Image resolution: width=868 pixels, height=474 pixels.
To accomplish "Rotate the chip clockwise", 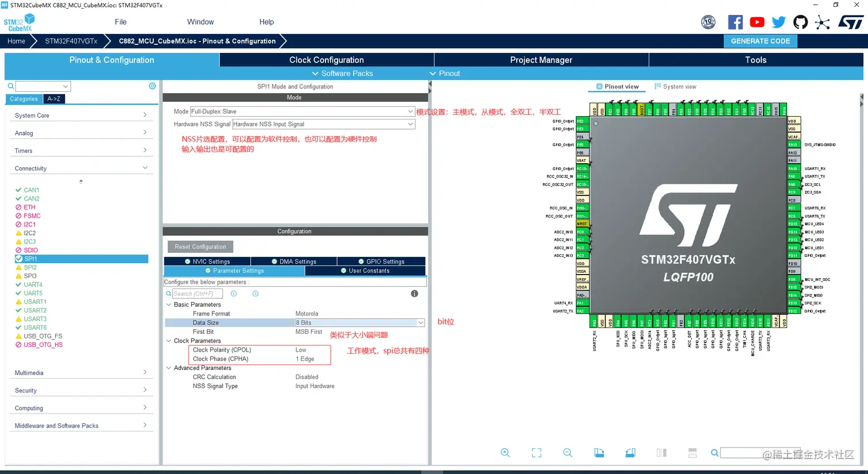I will [599, 453].
